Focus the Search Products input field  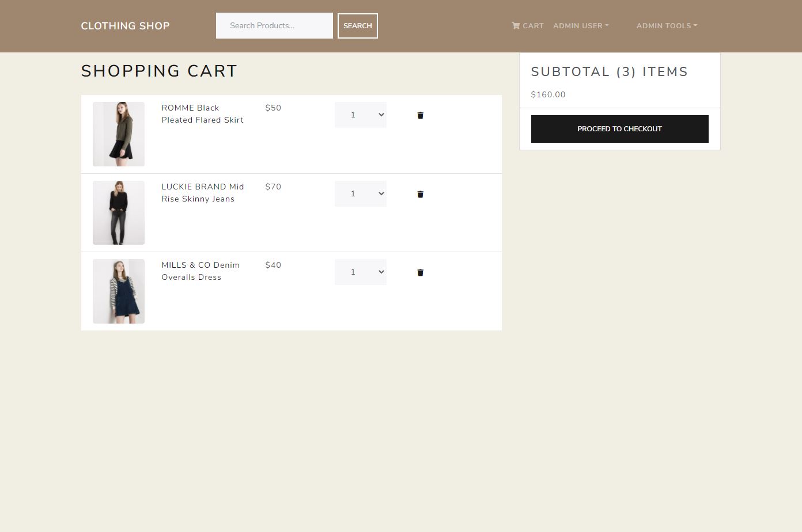pyautogui.click(x=274, y=26)
